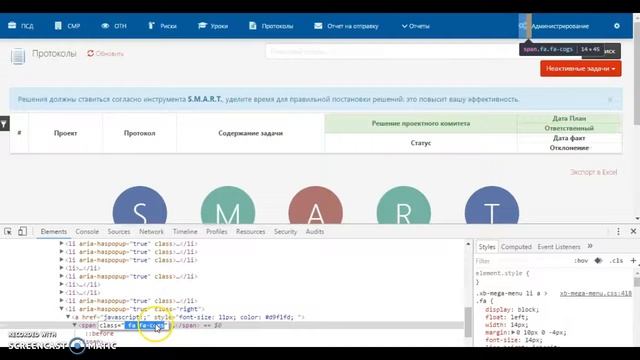
Task: Switch to DevTools Profiles tab
Action: (x=216, y=231)
